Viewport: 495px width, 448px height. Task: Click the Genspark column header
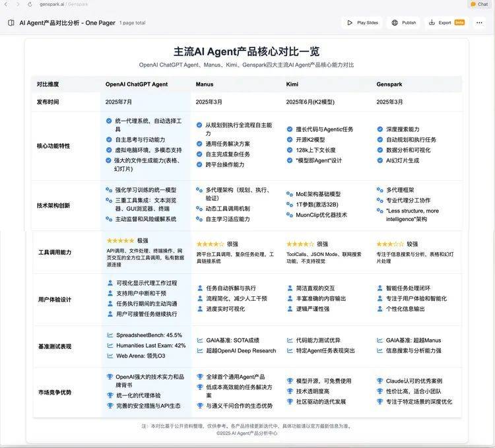click(x=389, y=84)
